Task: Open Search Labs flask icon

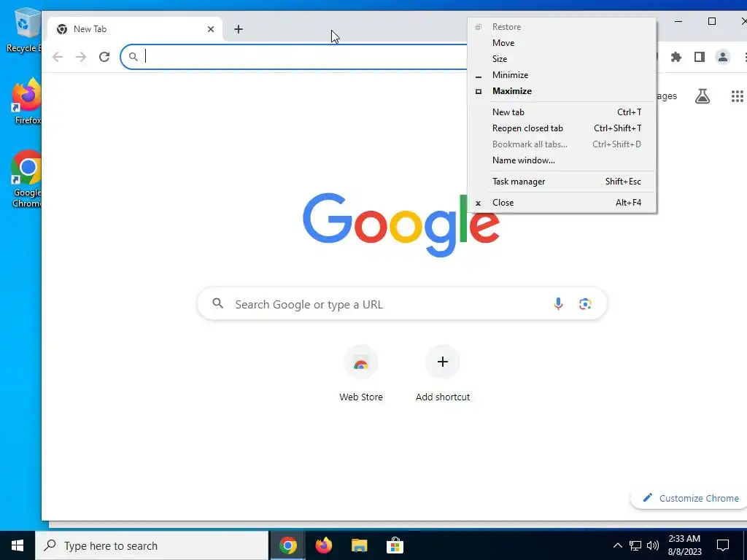Action: [x=703, y=96]
